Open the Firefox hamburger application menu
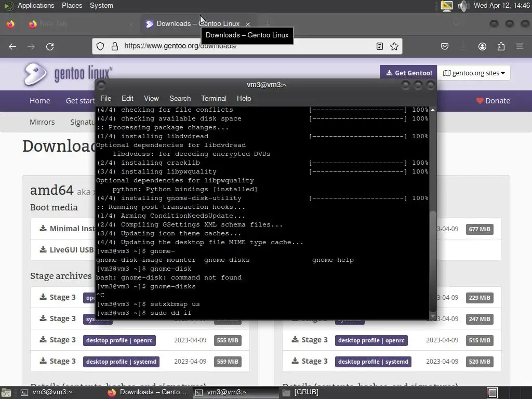Screen dimensions: 532x399 [x=520, y=46]
